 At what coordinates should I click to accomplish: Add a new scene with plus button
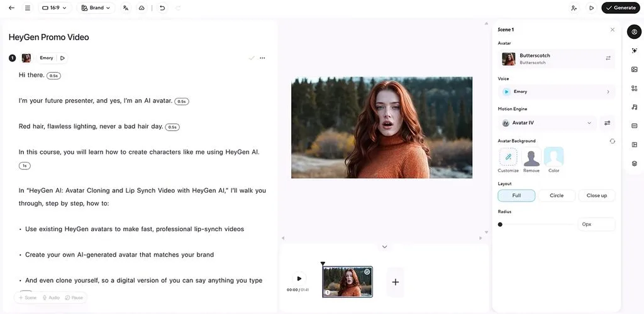(395, 282)
